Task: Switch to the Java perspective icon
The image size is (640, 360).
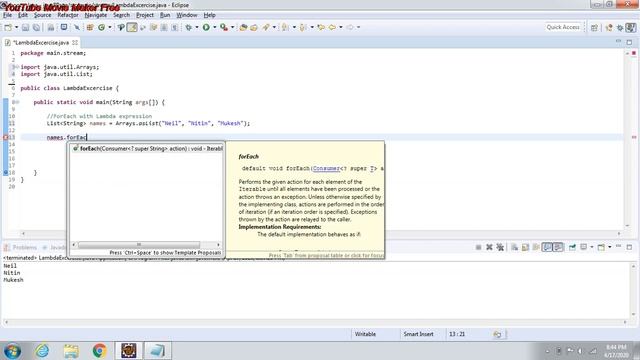Action: click(631, 27)
